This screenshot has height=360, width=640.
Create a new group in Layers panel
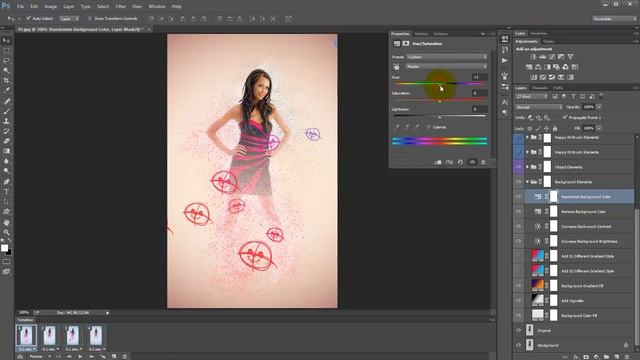[x=606, y=357]
